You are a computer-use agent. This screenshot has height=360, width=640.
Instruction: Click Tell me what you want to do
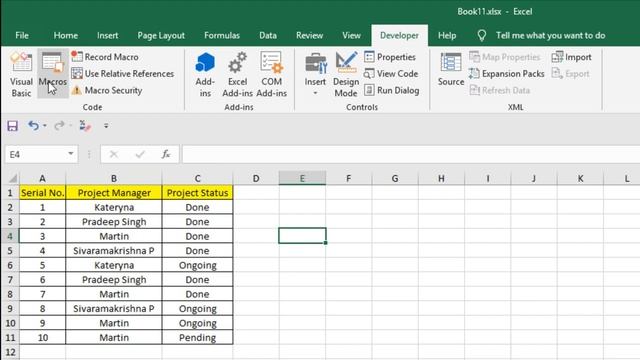(x=550, y=36)
